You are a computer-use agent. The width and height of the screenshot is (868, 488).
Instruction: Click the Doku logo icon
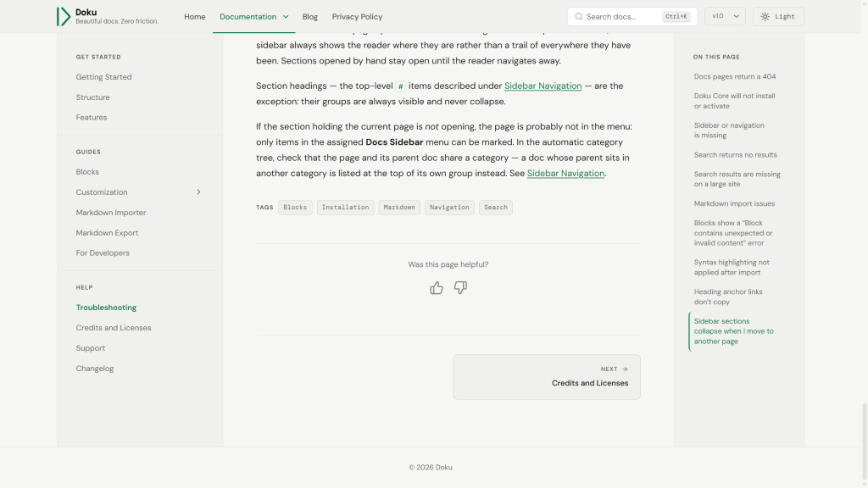pyautogui.click(x=64, y=17)
